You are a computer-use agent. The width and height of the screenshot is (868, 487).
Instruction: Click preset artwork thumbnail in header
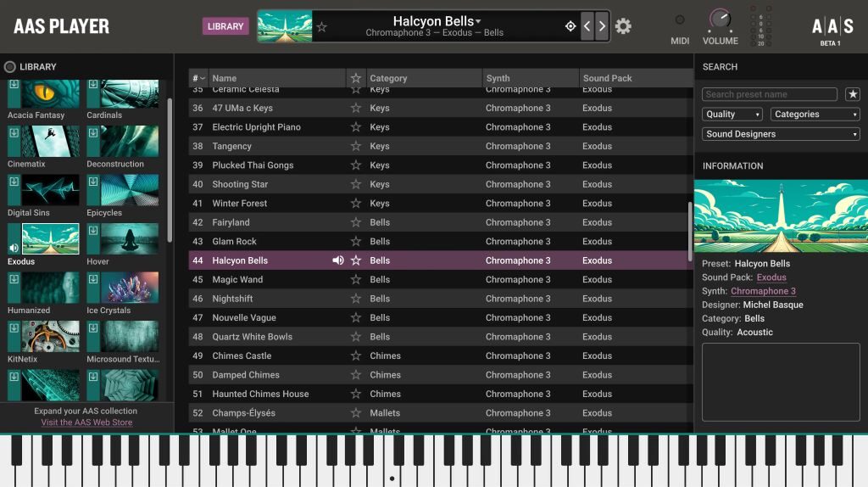[x=285, y=26]
